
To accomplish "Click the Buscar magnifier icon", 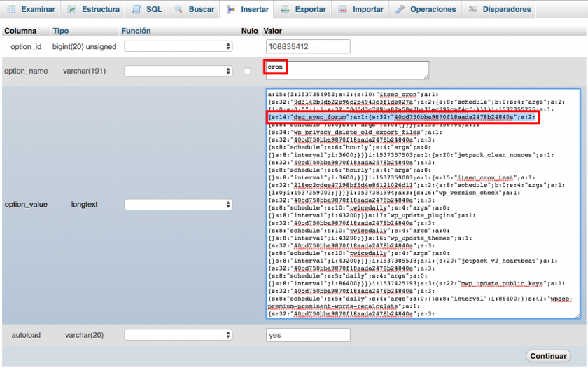I will pyautogui.click(x=178, y=10).
